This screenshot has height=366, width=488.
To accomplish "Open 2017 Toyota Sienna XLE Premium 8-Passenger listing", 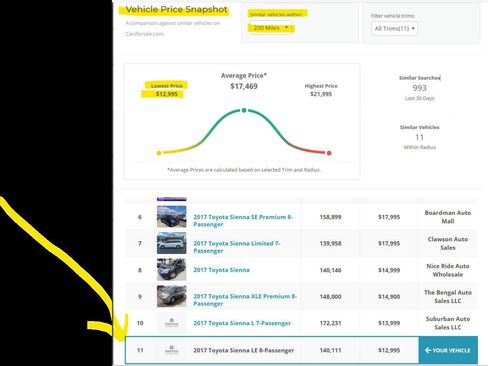I will pos(245,300).
